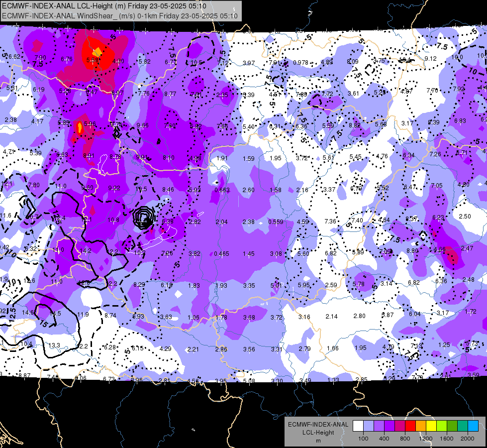Viewport: 487px width, 448px height.
Task: Select the magenta legend color swatch
Action: coord(400,426)
